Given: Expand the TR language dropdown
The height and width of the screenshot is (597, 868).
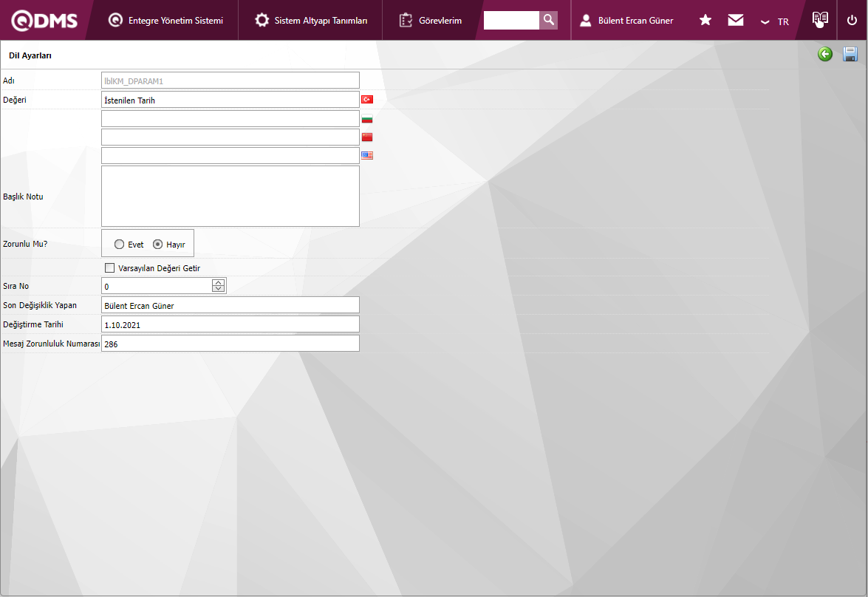Looking at the screenshot, I should pyautogui.click(x=775, y=21).
